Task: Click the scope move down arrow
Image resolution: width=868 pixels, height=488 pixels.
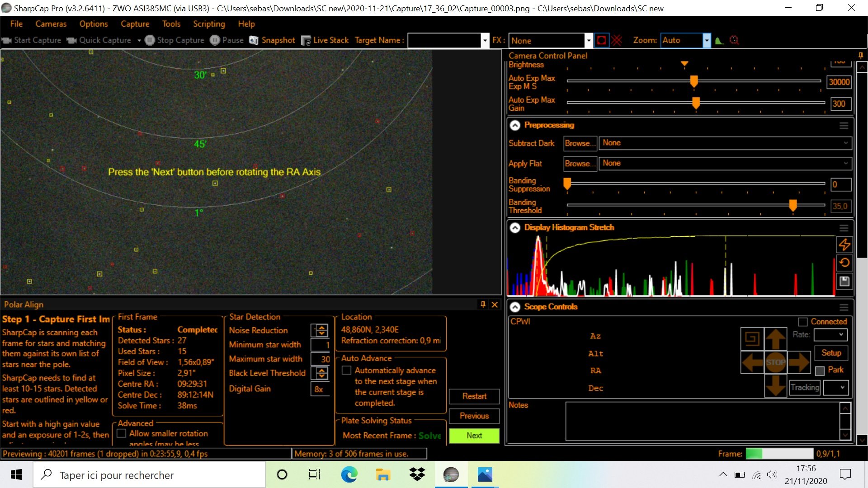Action: (x=776, y=385)
